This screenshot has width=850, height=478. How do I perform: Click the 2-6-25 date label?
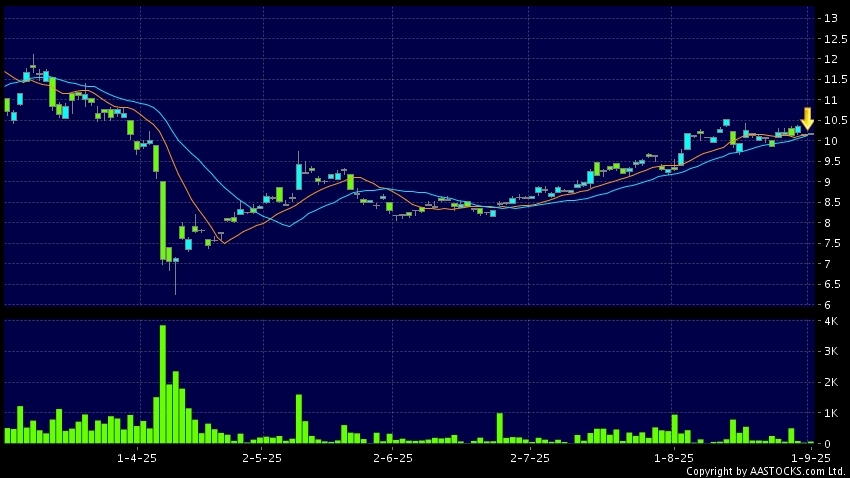[393, 458]
